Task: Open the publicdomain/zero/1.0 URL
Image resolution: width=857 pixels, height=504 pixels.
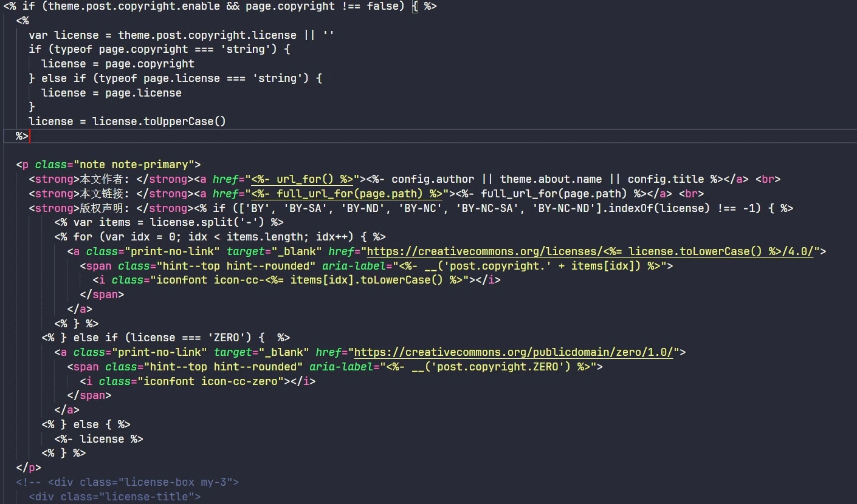Action: click(x=513, y=352)
